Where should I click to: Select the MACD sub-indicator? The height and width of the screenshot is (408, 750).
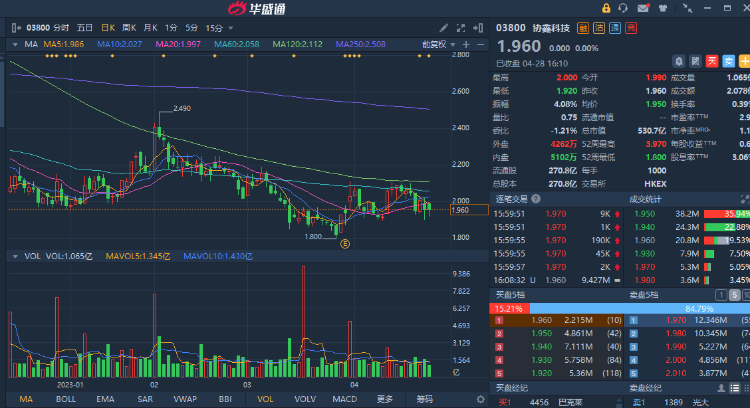(x=344, y=399)
